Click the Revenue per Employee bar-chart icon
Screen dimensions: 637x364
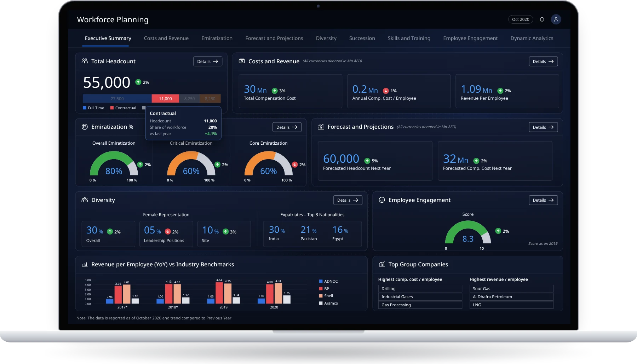pyautogui.click(x=85, y=265)
